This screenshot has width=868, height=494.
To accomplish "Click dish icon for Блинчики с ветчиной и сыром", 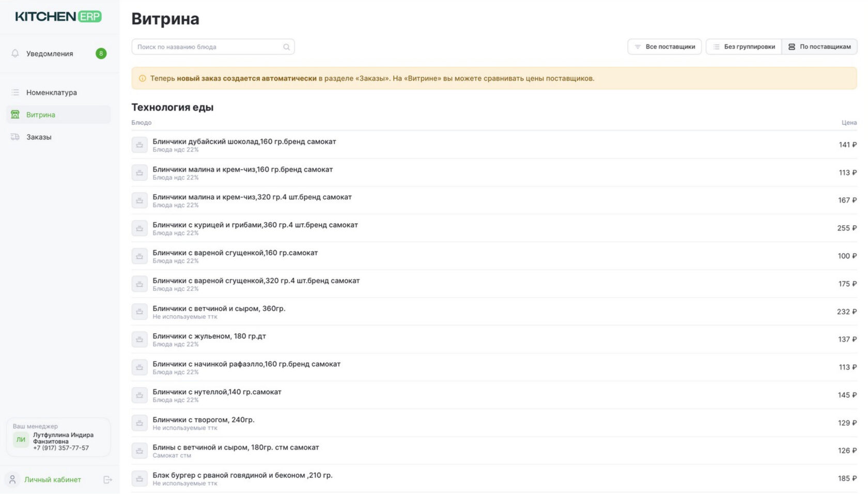I will tap(139, 312).
